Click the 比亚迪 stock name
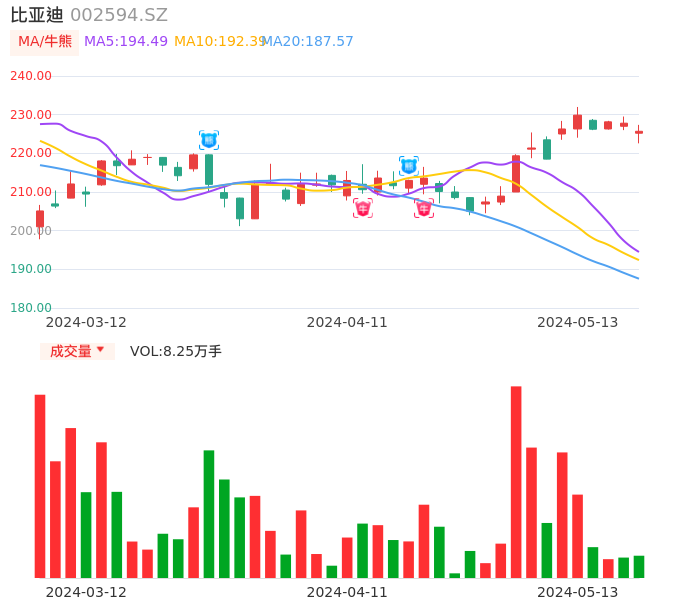686x606 pixels. [37, 15]
